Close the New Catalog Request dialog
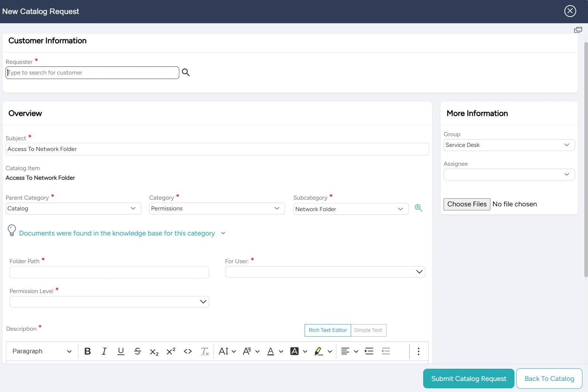588x392 pixels. pos(570,11)
